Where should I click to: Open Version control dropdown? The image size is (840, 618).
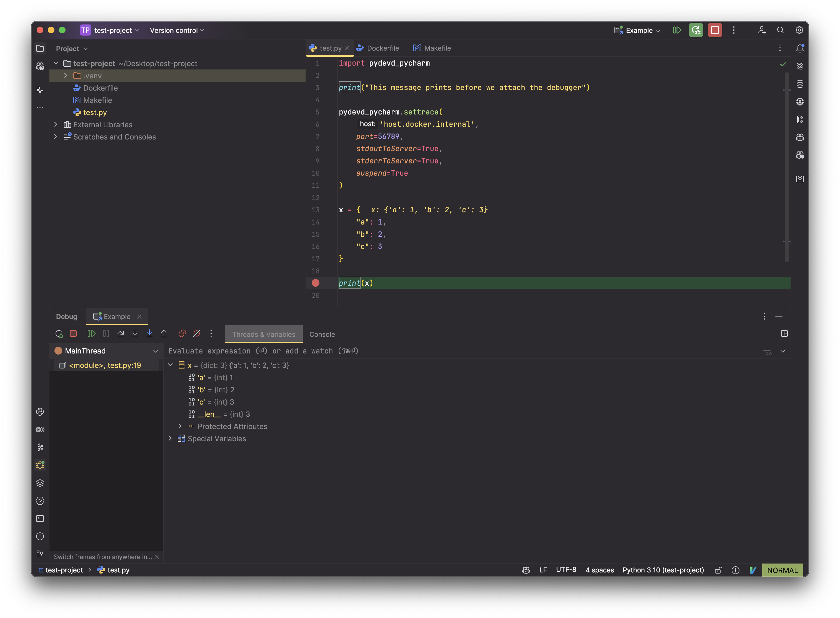click(177, 30)
